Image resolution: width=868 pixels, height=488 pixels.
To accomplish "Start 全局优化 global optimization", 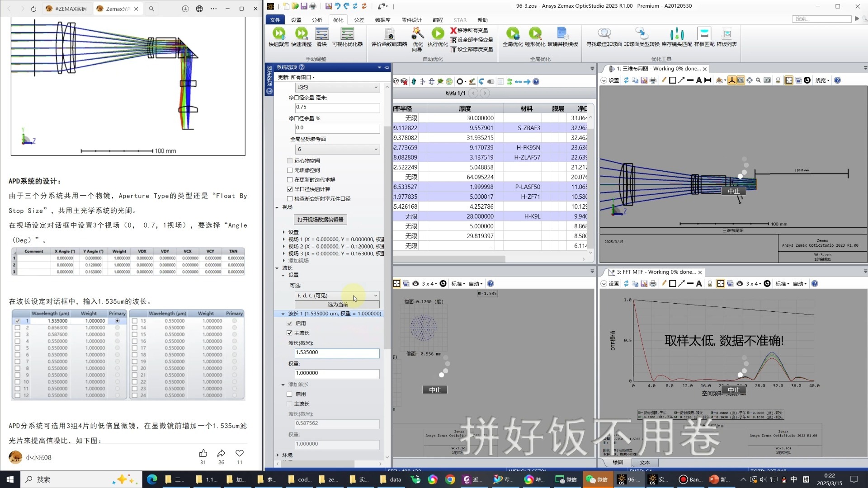I will tap(513, 33).
